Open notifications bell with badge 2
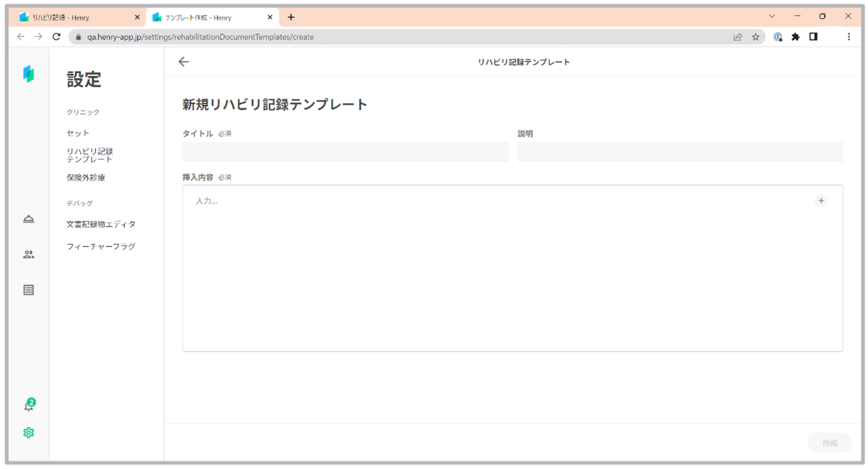 29,406
